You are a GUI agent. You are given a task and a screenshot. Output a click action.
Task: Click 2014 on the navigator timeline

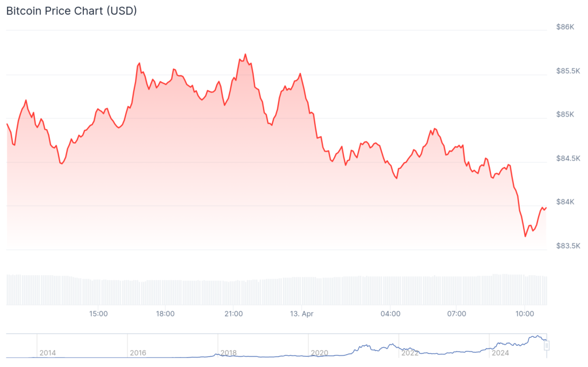pos(48,353)
